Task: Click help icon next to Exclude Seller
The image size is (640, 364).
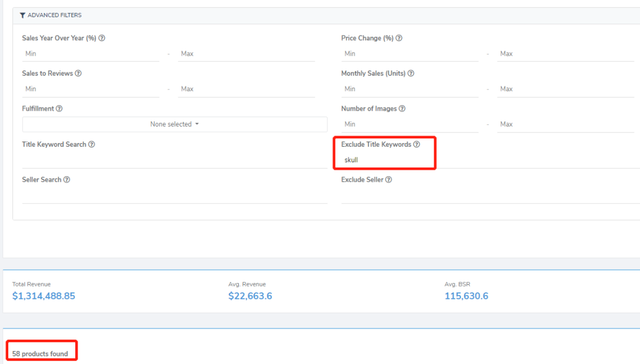Action: pyautogui.click(x=389, y=180)
